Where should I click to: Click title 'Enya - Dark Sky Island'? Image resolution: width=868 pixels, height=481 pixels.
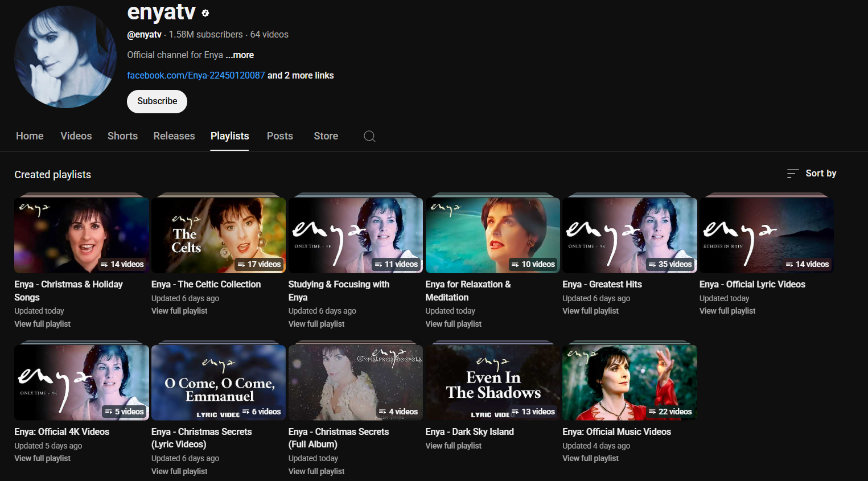coord(470,432)
